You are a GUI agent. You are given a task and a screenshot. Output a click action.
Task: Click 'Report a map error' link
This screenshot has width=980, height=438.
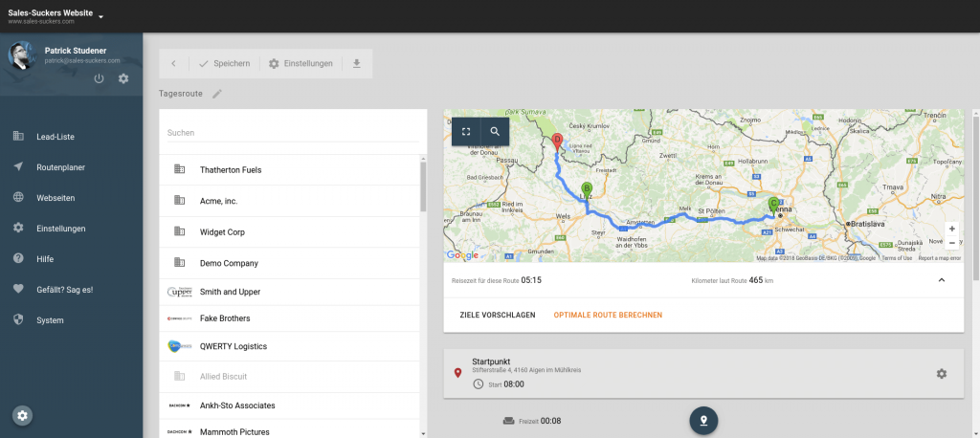(940, 258)
